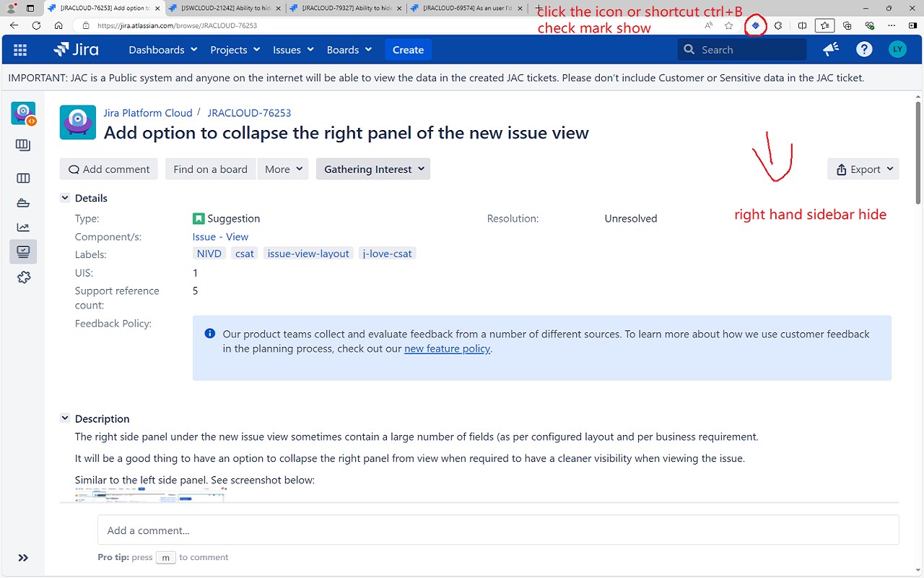
Task: Open the JRACLOUD-76253 issue key link
Action: coord(249,113)
